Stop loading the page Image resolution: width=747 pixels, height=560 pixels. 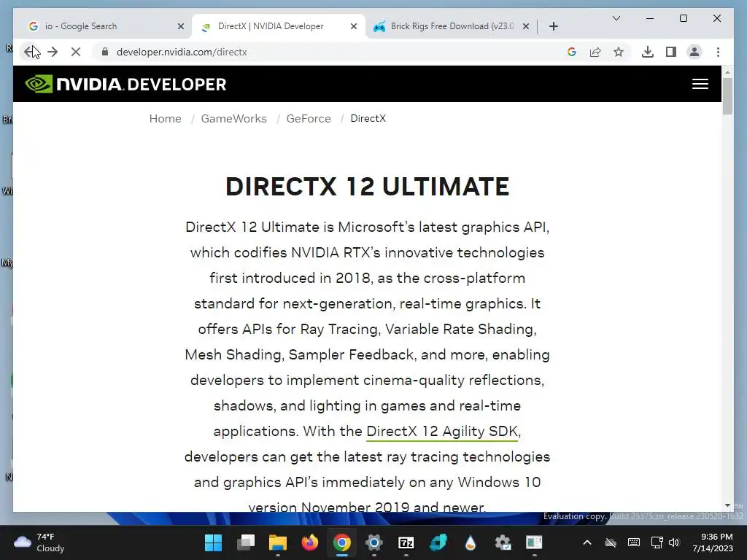click(x=76, y=52)
